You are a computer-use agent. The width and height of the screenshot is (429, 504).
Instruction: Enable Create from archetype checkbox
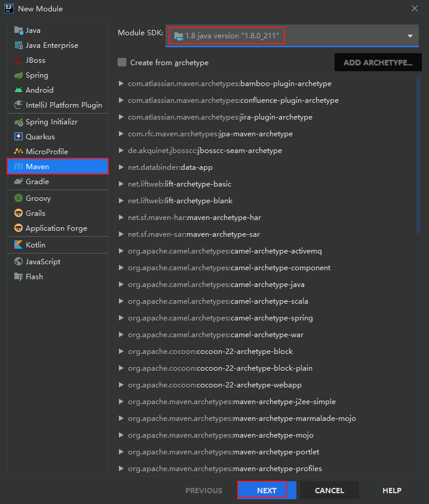click(x=122, y=62)
